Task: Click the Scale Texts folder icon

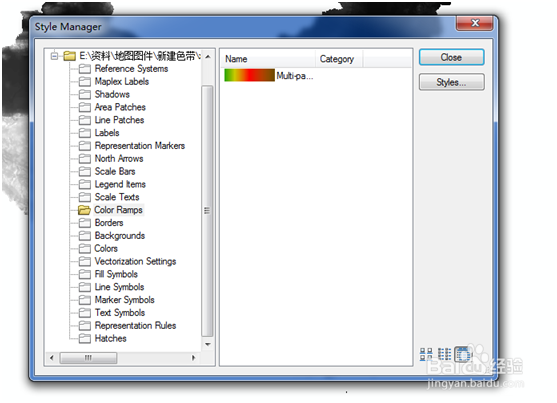Action: tap(85, 197)
